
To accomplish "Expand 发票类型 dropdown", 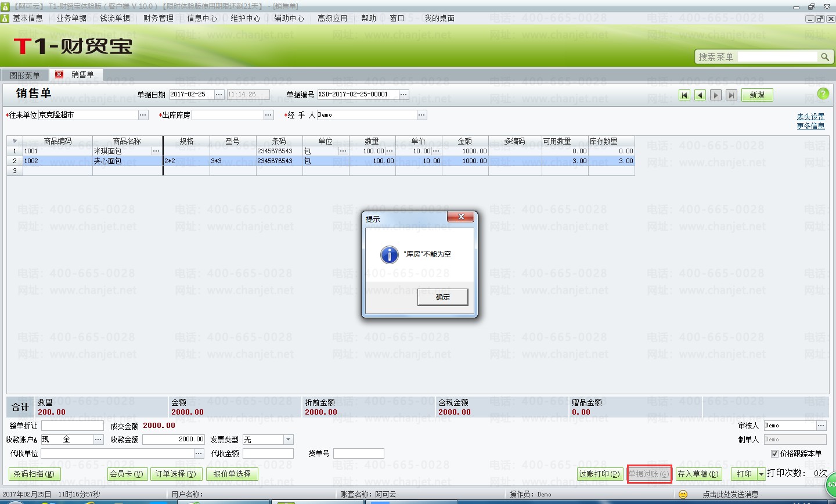I will point(289,440).
